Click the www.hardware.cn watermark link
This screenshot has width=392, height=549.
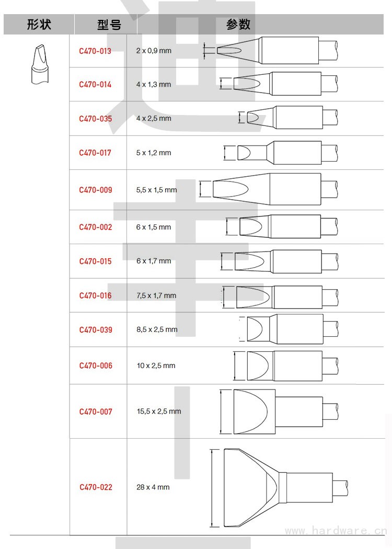pyautogui.click(x=336, y=531)
